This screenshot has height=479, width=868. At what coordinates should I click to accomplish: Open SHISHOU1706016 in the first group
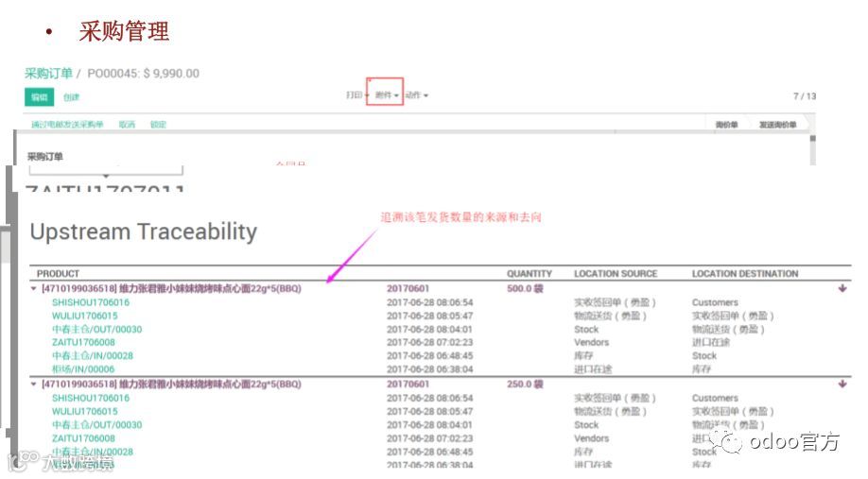[91, 302]
